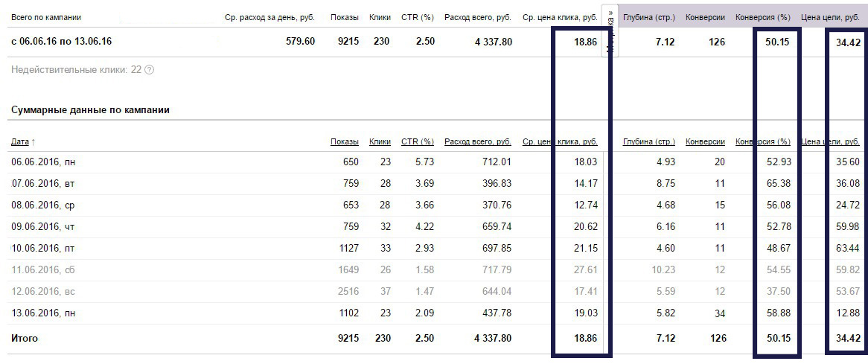The width and height of the screenshot is (868, 364).
Task: Click the sort arrow next to Дата
Action: pos(33,142)
